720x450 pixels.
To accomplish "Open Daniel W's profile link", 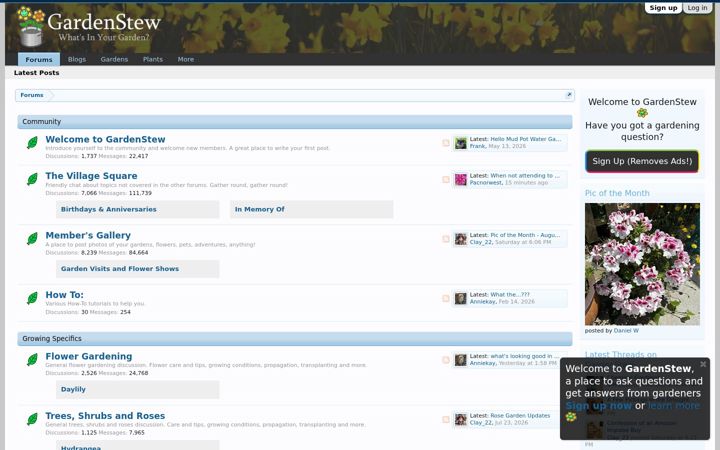I will (x=626, y=331).
